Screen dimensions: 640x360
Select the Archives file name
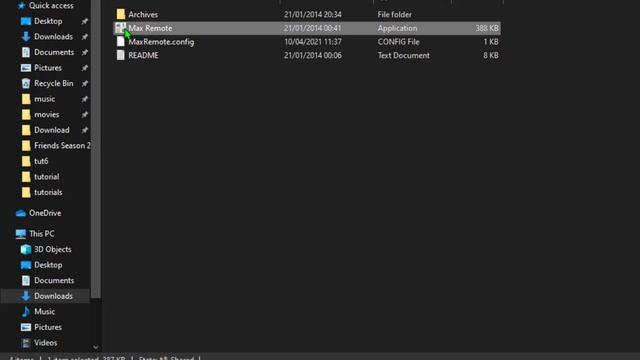[143, 14]
